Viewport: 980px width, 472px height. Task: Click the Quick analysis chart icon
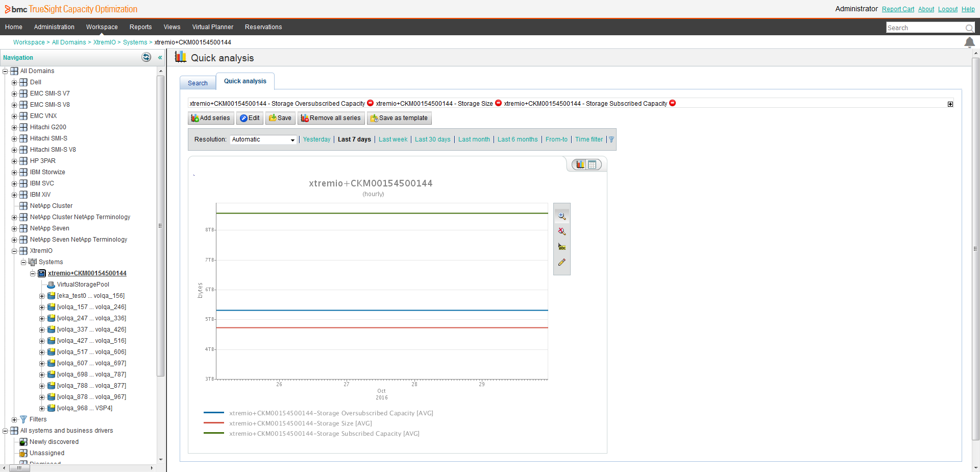180,57
